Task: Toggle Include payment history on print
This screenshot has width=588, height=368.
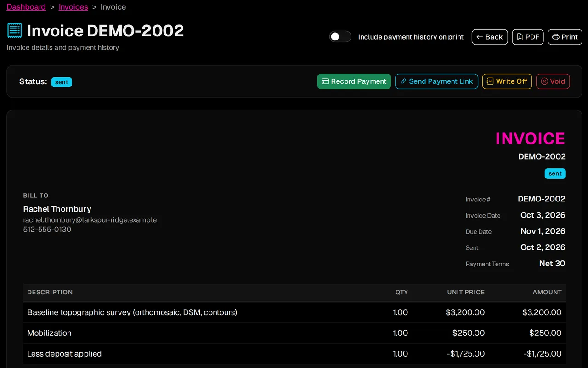Action: 340,37
